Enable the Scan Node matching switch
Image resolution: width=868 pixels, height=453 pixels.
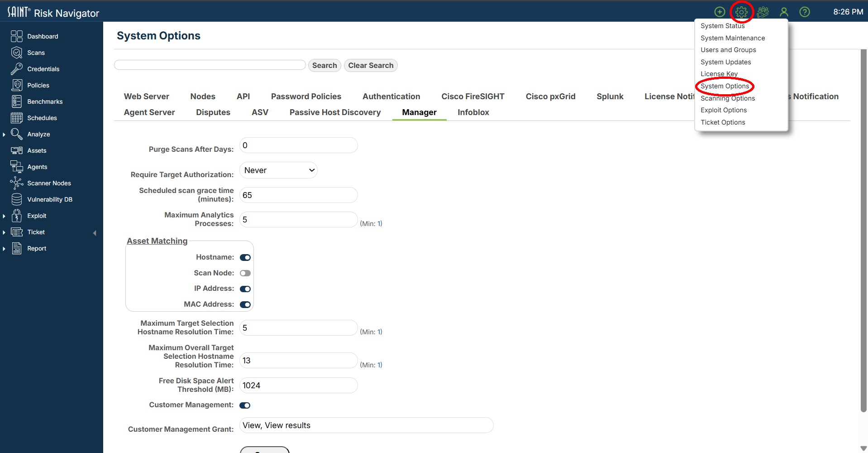tap(245, 273)
